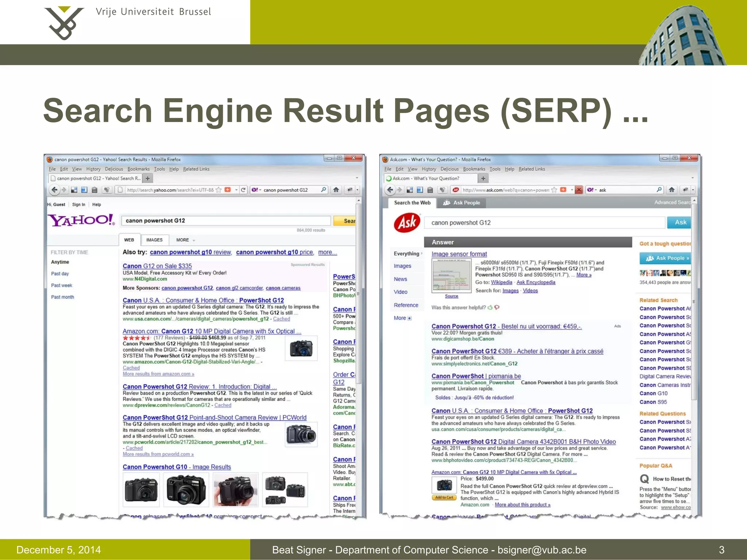Open the tab list dropdown in the Yahoo window

[x=357, y=178]
